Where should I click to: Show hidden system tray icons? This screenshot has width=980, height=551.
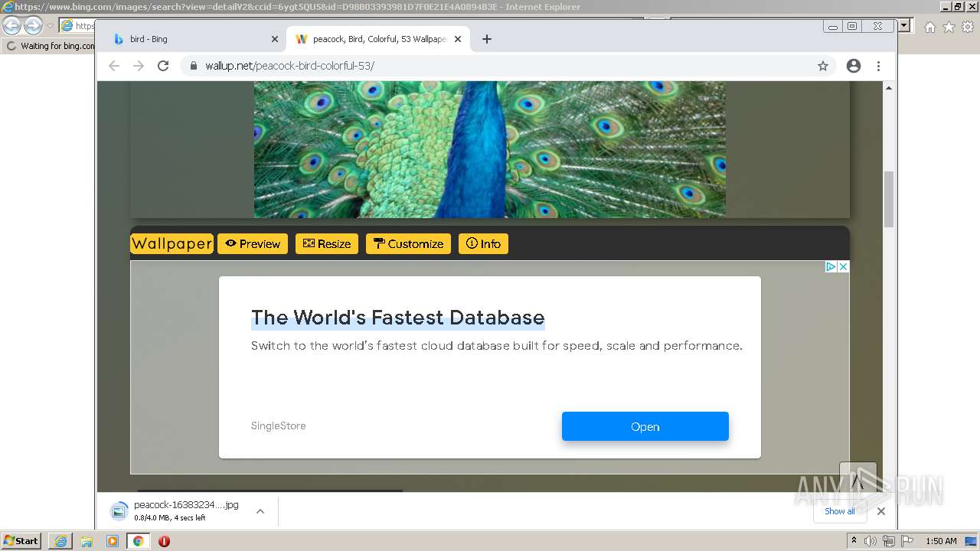point(854,541)
